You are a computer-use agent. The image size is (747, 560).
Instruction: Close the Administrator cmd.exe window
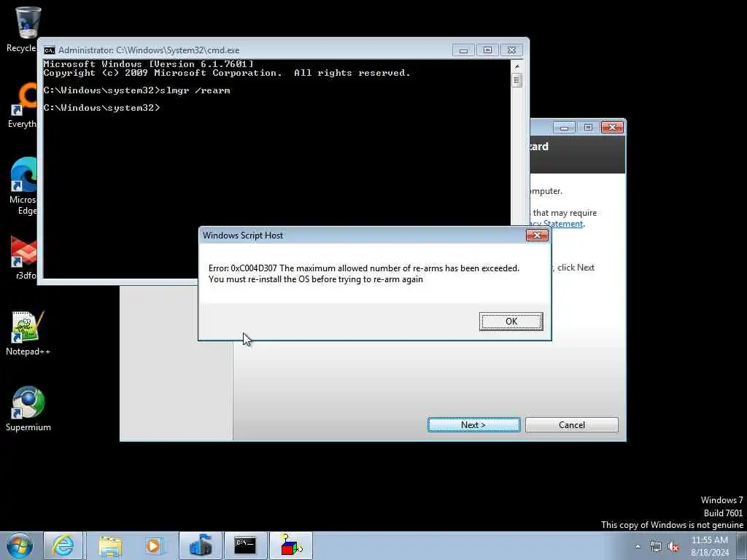coord(511,50)
